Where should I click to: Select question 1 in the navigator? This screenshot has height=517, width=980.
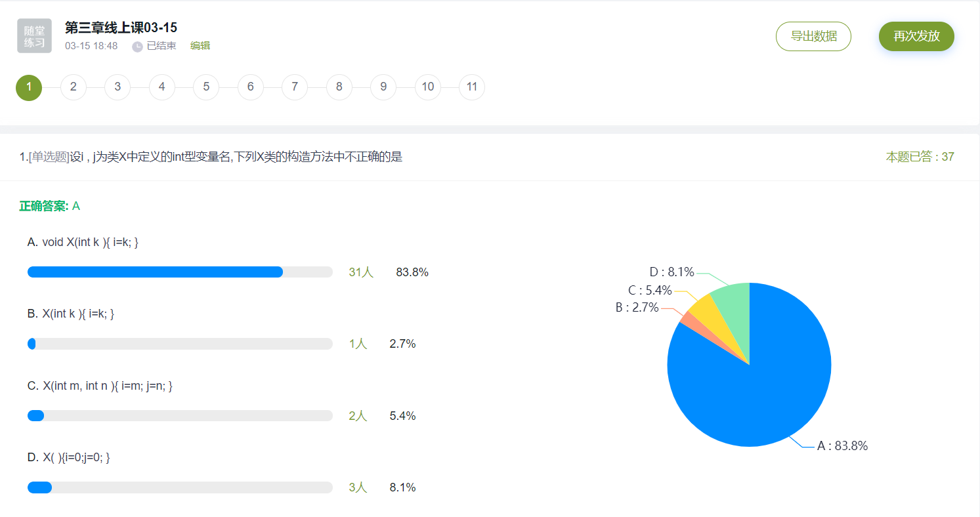pos(29,87)
